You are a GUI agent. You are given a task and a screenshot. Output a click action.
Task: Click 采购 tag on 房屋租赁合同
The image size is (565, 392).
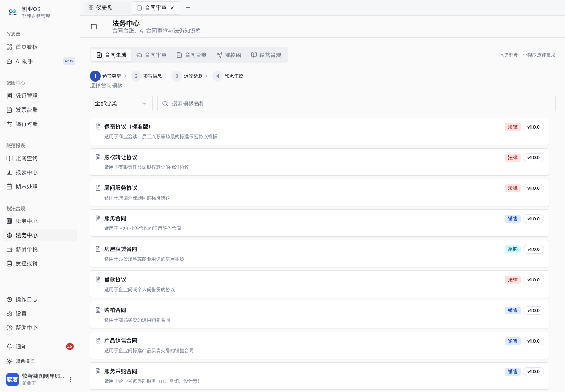pos(513,249)
